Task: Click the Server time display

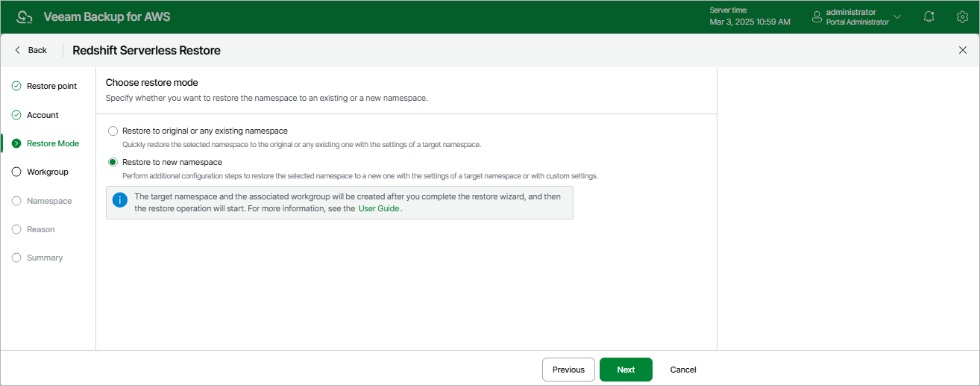Action: [x=750, y=16]
